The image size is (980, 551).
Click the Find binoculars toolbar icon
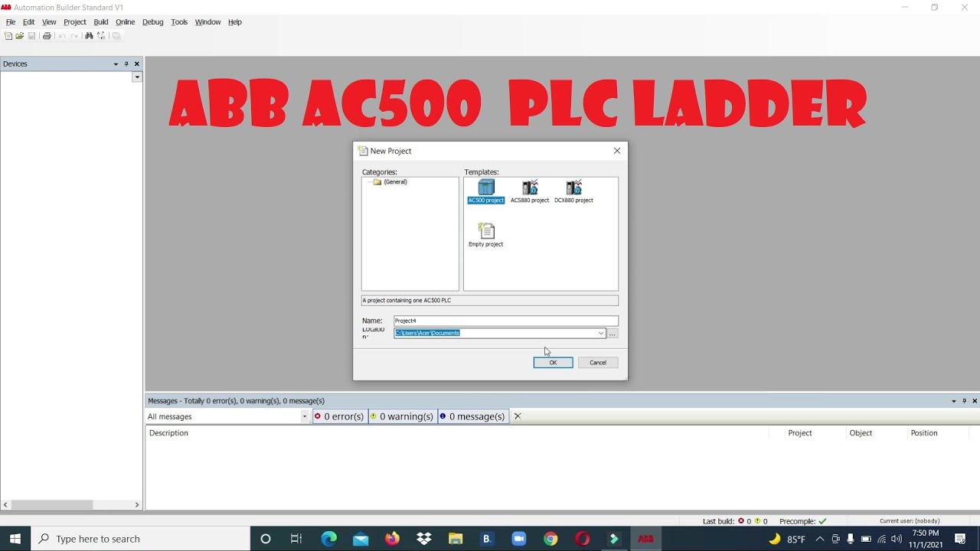click(89, 36)
